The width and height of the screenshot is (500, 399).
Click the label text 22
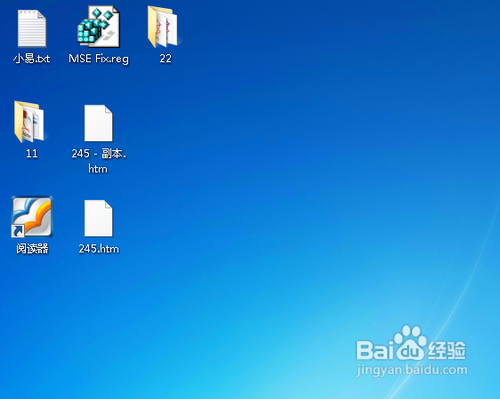pyautogui.click(x=165, y=59)
